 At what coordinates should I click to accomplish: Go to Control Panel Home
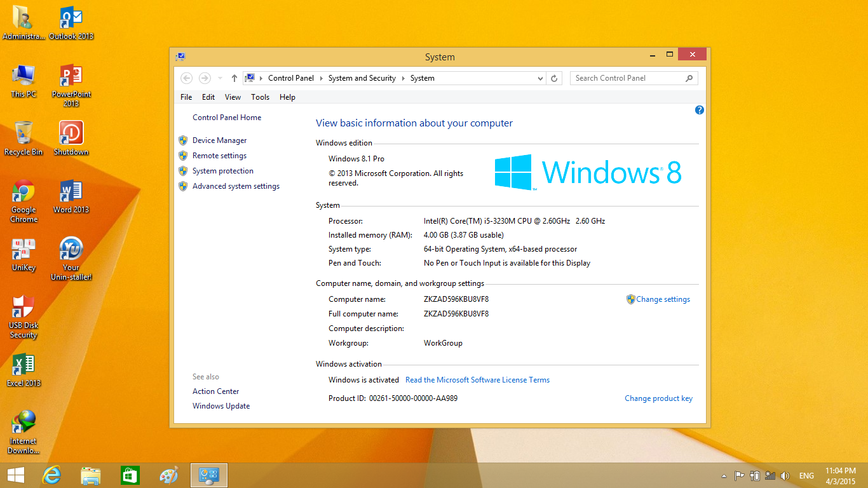click(x=227, y=118)
